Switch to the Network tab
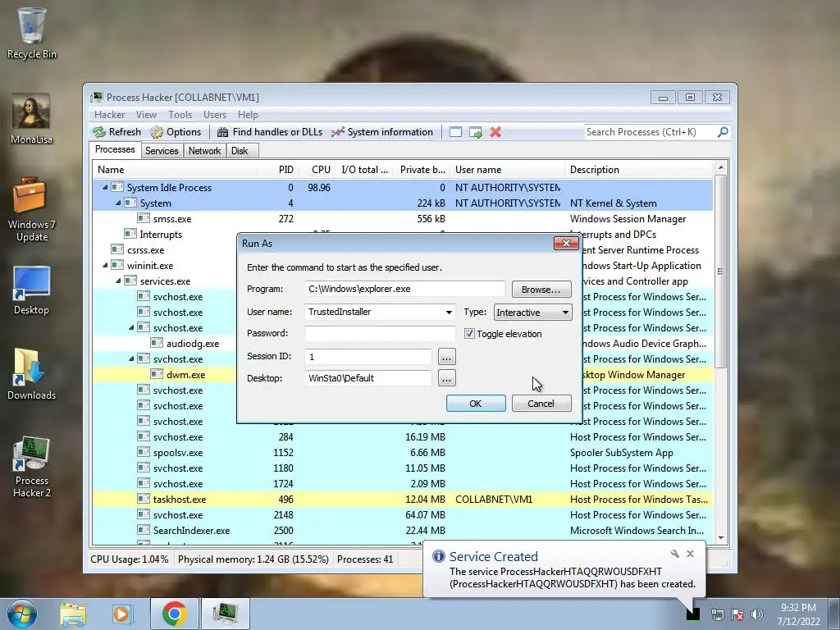 (204, 151)
